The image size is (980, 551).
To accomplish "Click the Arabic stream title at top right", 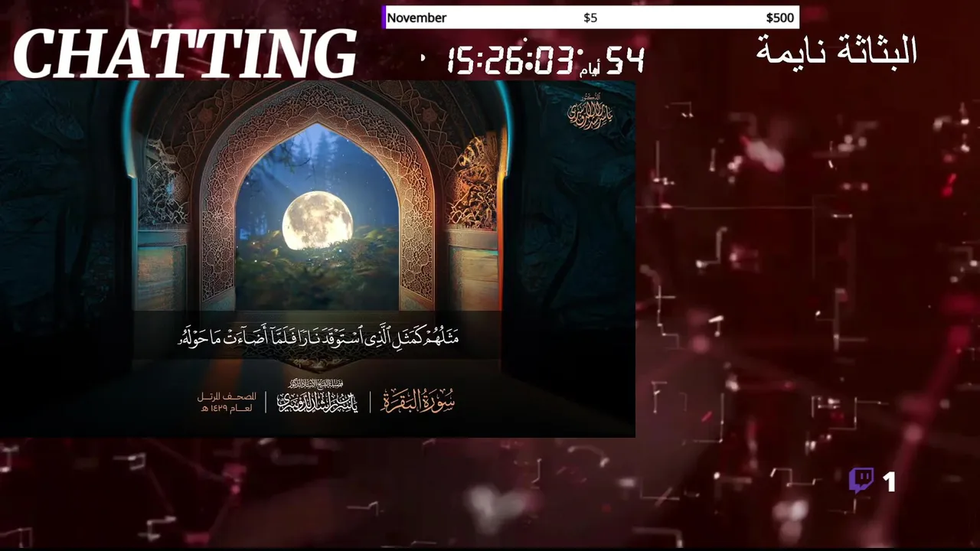I will 837,51.
